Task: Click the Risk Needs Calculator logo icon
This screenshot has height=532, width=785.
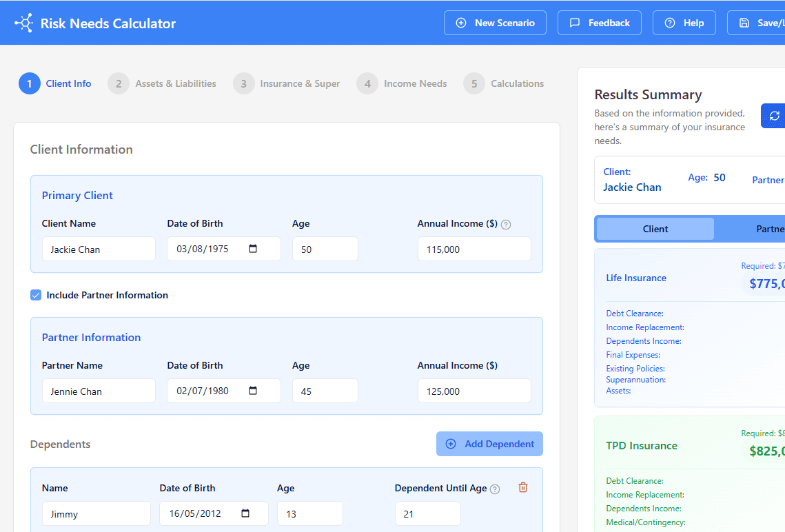Action: 24,23
